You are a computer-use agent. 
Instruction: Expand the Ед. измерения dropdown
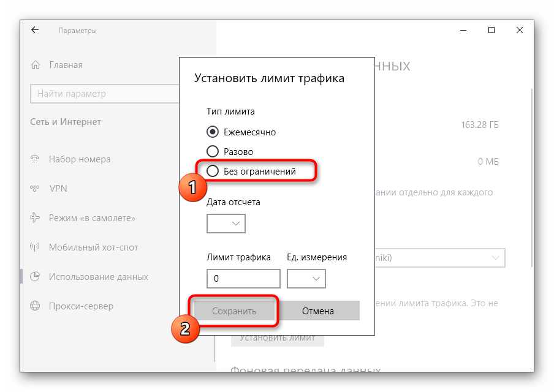click(306, 278)
